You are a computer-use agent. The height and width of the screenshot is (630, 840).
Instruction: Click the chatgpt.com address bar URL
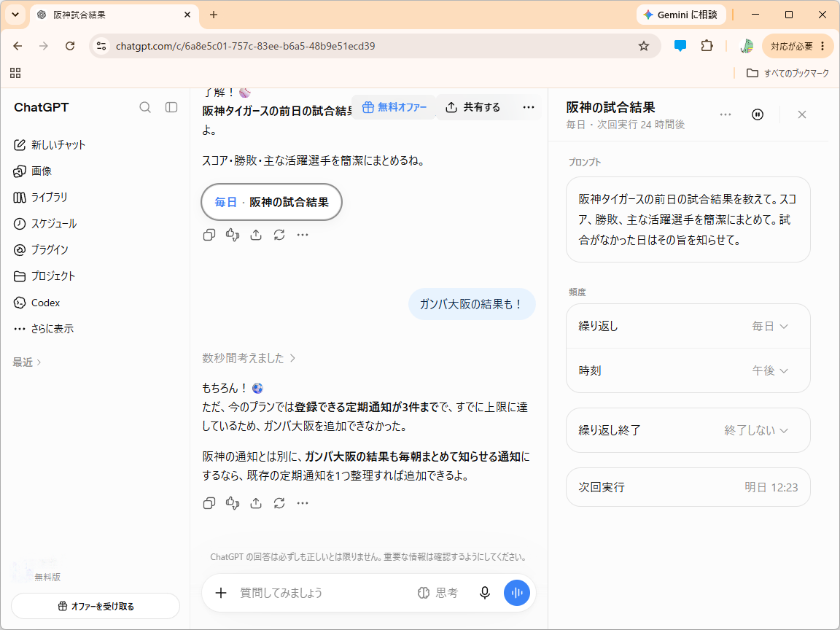pos(245,46)
